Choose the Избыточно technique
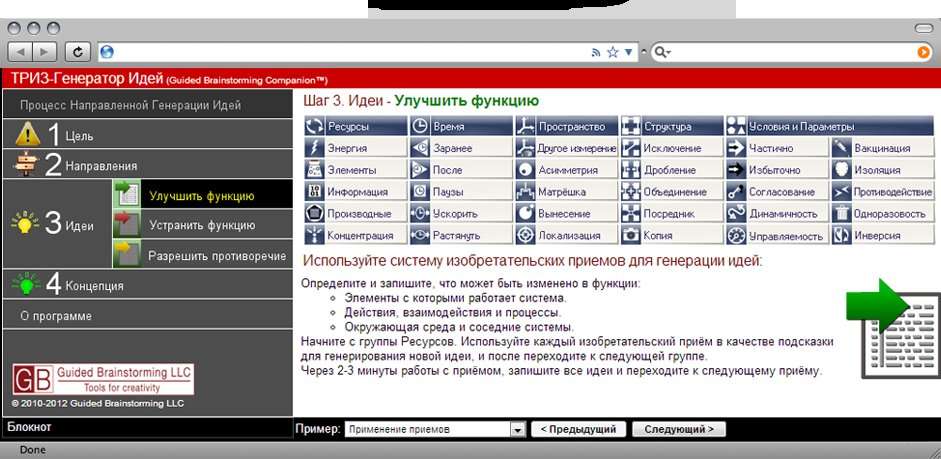Screen dimensions: 941x459 point(777,170)
